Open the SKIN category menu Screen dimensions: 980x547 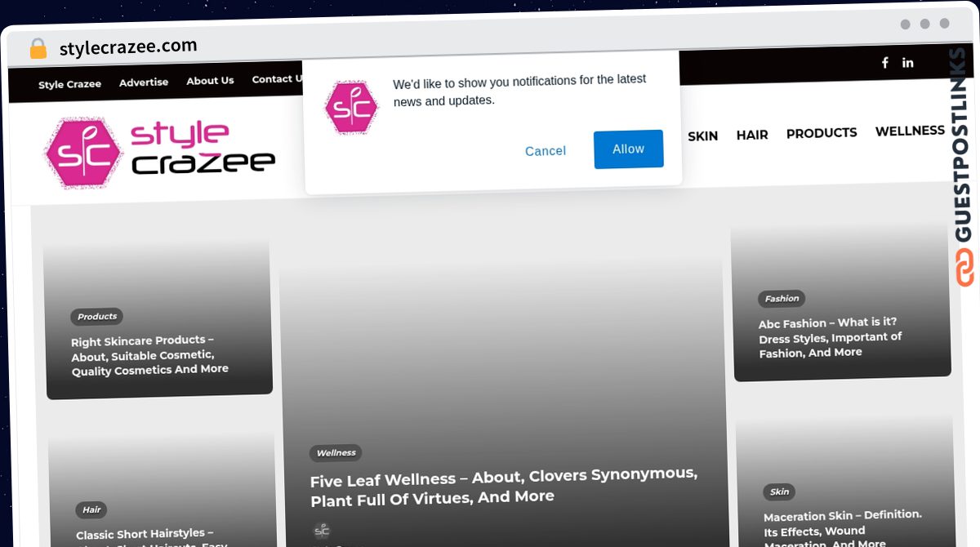pyautogui.click(x=702, y=136)
